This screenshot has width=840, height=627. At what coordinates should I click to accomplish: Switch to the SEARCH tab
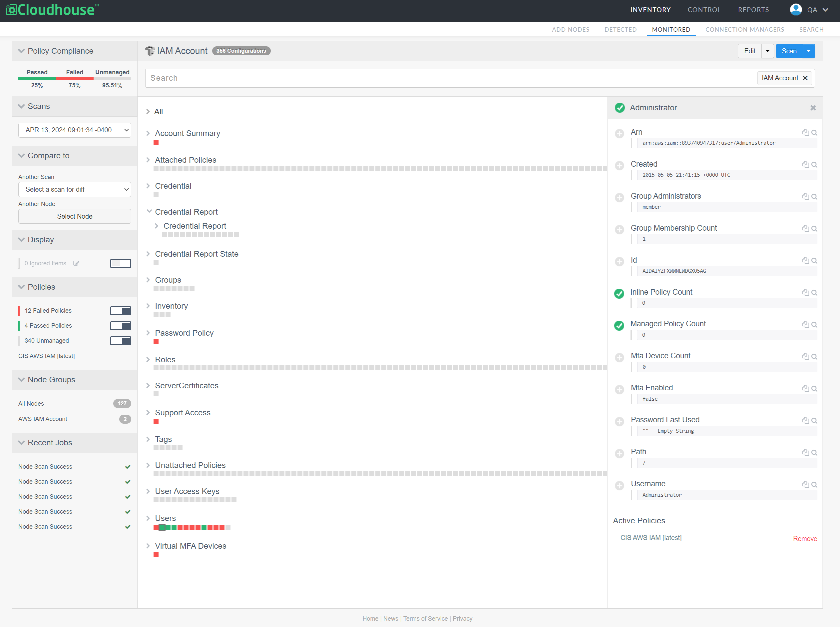[811, 29]
